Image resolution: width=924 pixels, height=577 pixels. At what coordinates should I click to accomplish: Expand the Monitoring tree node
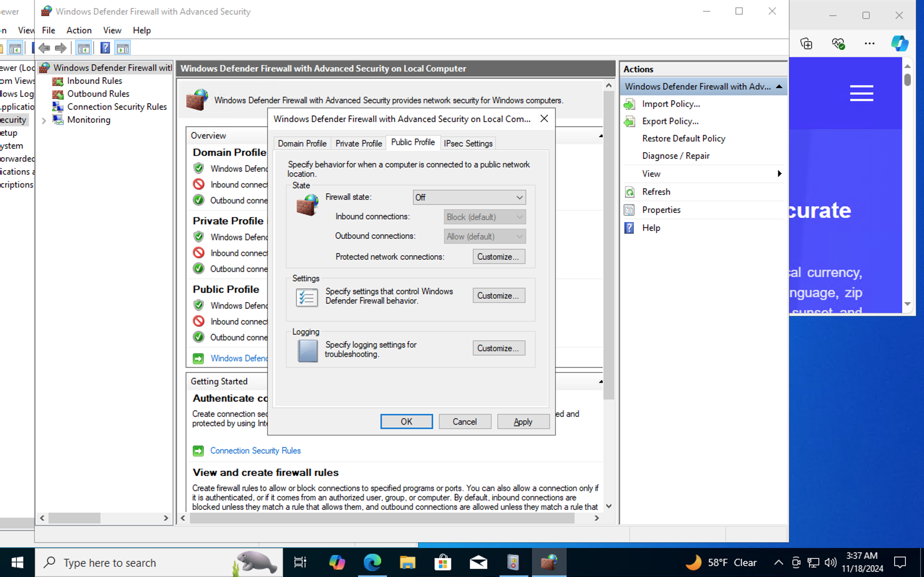pyautogui.click(x=44, y=120)
